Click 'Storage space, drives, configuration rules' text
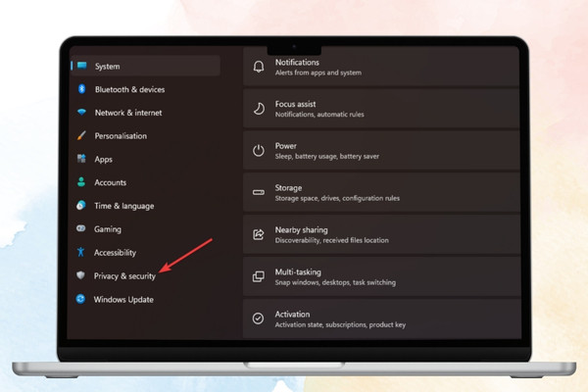Screen dimensions: 588x392 point(337,198)
